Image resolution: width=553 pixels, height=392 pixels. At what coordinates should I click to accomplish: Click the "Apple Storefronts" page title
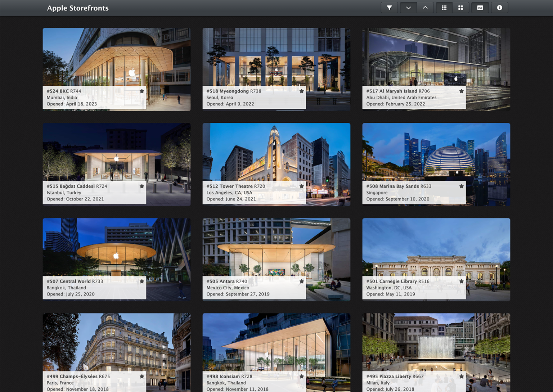78,8
